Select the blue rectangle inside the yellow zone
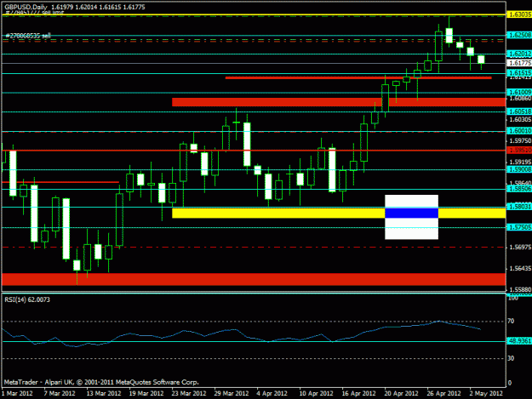 (411, 213)
